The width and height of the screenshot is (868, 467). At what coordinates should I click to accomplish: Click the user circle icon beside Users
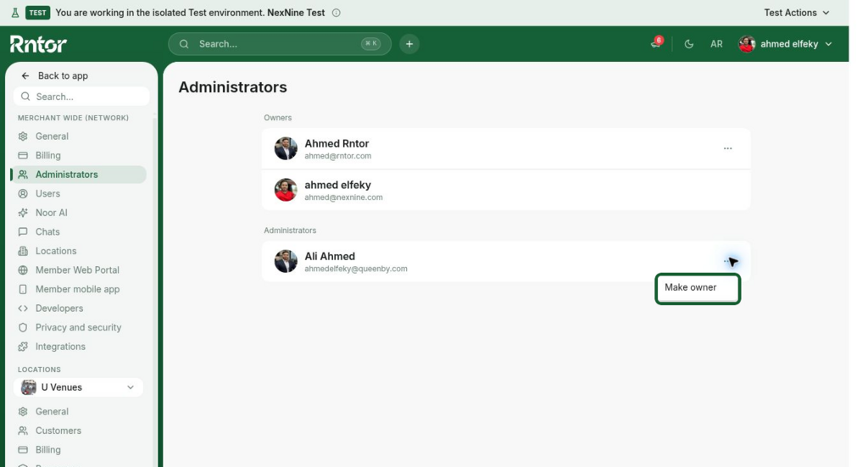coord(23,193)
